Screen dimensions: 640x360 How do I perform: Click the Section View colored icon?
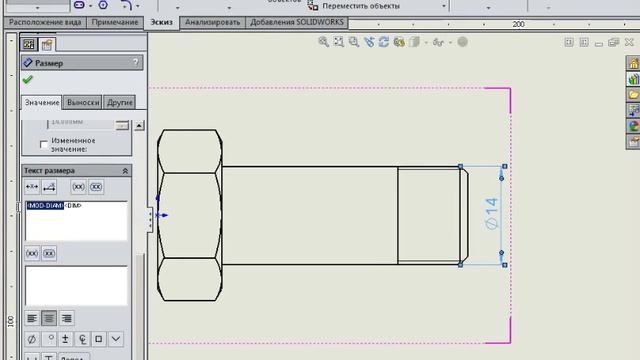[399, 42]
